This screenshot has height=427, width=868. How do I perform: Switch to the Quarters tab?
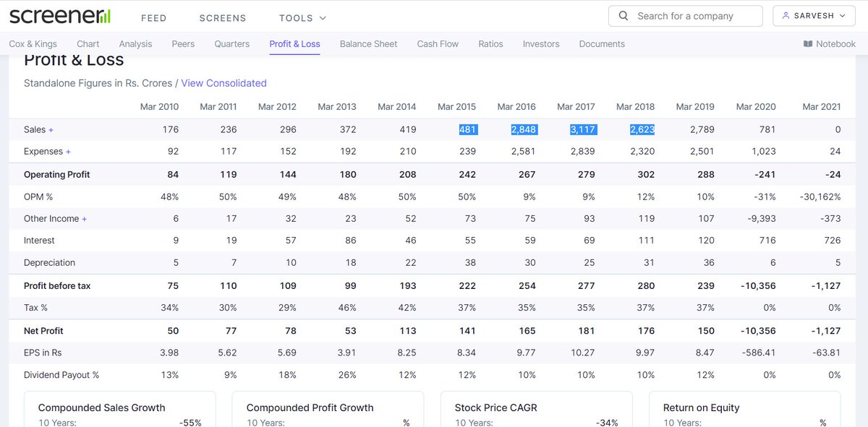(232, 44)
